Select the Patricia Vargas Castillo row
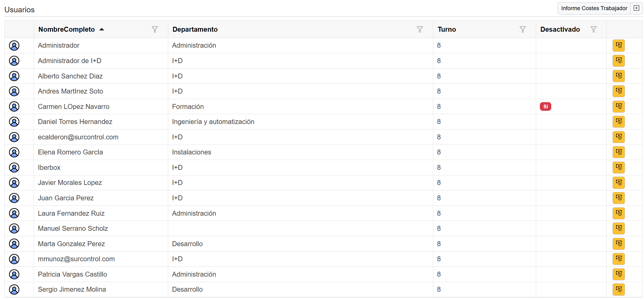The image size is (644, 300). [x=72, y=274]
